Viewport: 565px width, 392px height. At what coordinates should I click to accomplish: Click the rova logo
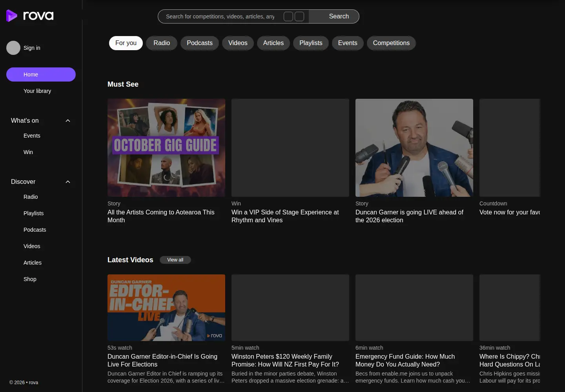click(x=30, y=16)
